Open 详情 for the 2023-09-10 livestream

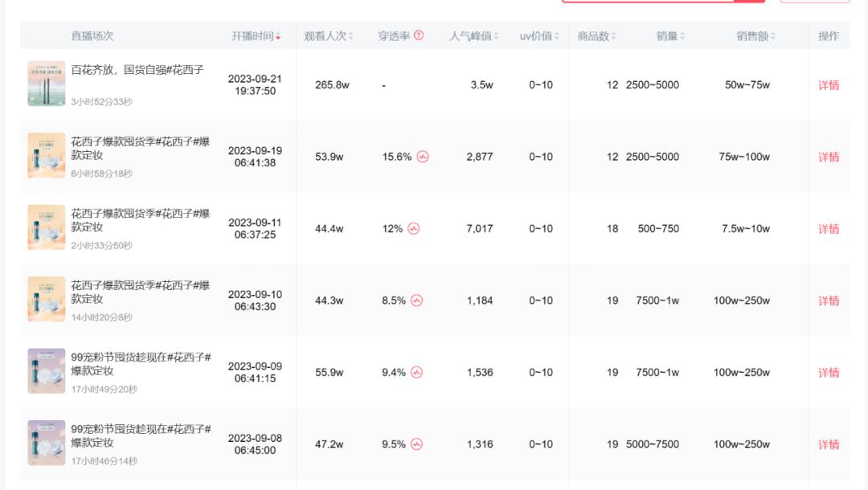pos(829,300)
